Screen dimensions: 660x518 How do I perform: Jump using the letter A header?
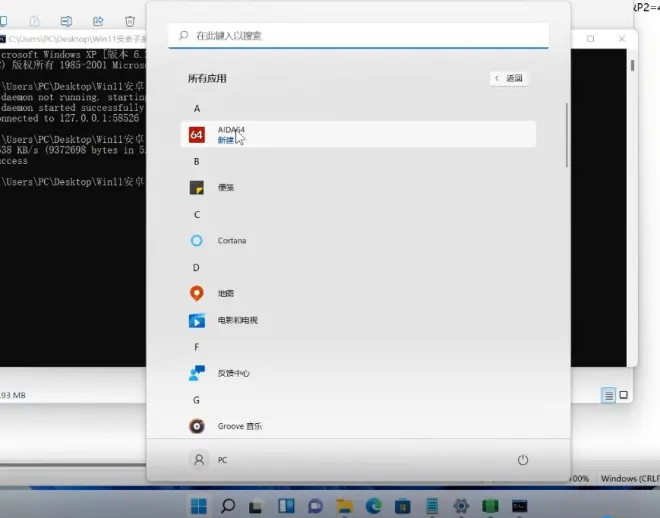pos(197,109)
